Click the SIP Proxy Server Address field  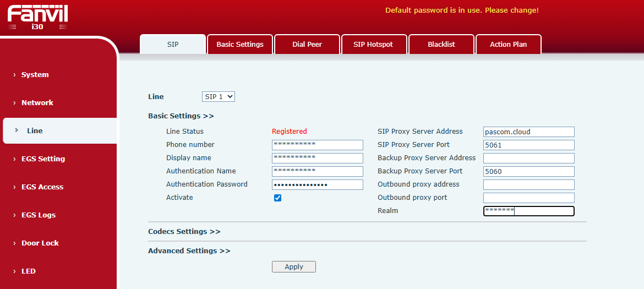528,132
